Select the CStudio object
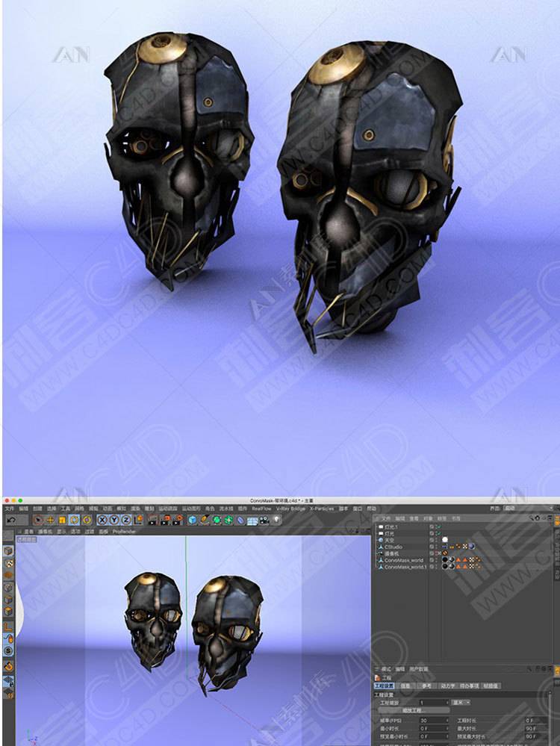 coord(393,547)
